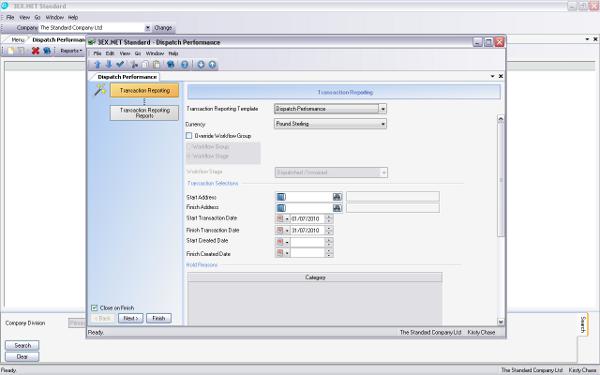Click the Finish Transaction Date spinner
The image size is (600, 375).
(x=329, y=230)
